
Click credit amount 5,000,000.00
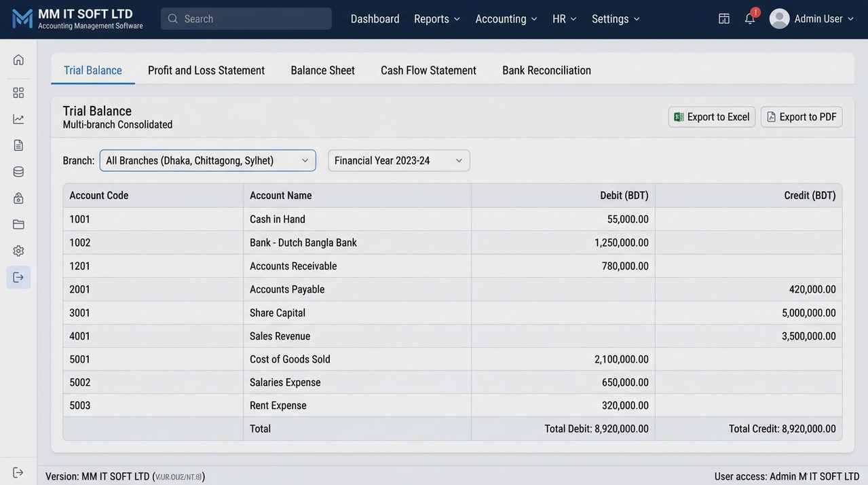coord(809,313)
